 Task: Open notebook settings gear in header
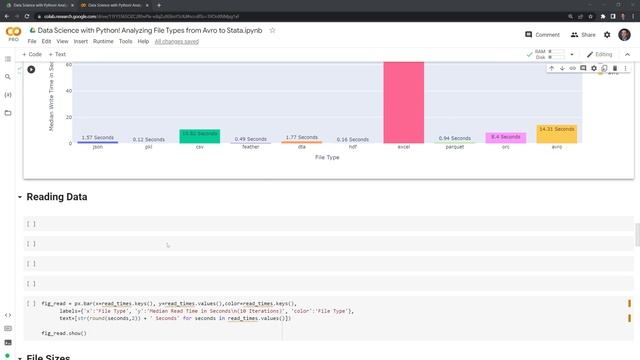[607, 35]
